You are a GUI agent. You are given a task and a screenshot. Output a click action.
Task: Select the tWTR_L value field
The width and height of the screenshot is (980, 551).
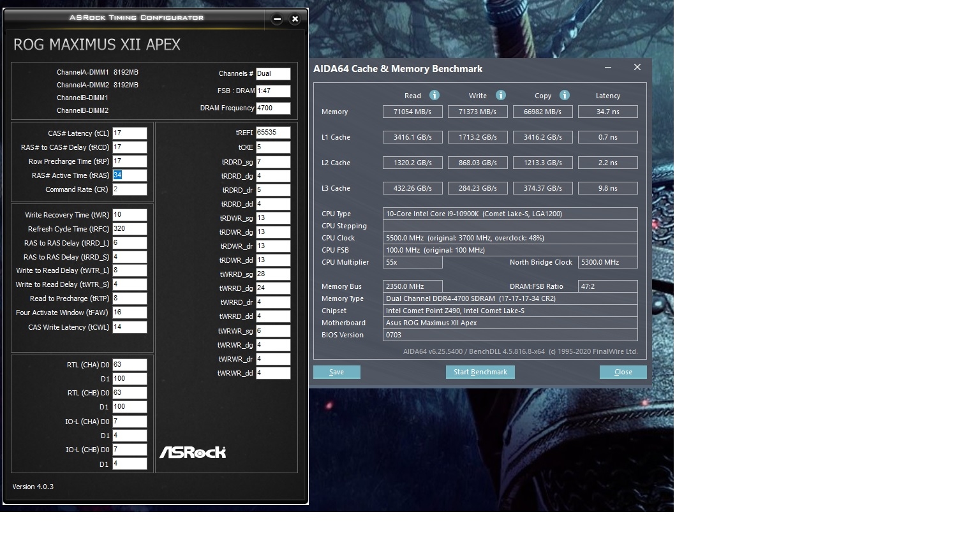point(130,270)
